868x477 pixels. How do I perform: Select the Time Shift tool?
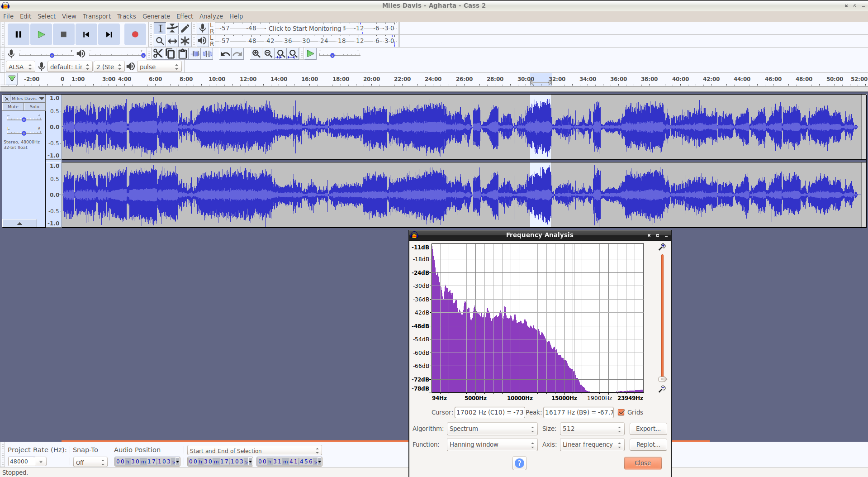pos(172,41)
